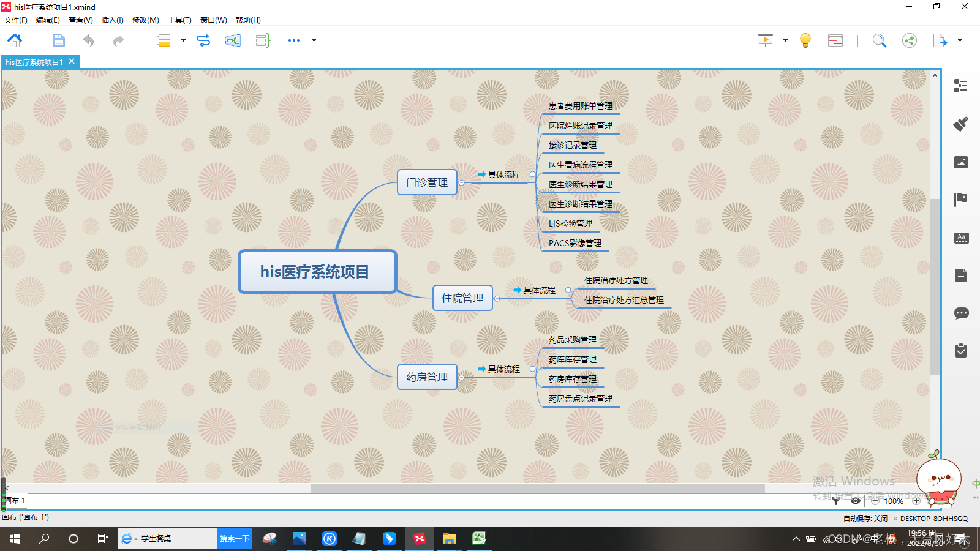Select 住院治疗处方汇总管理 subtopic
Image resolution: width=980 pixels, height=551 pixels.
point(624,300)
